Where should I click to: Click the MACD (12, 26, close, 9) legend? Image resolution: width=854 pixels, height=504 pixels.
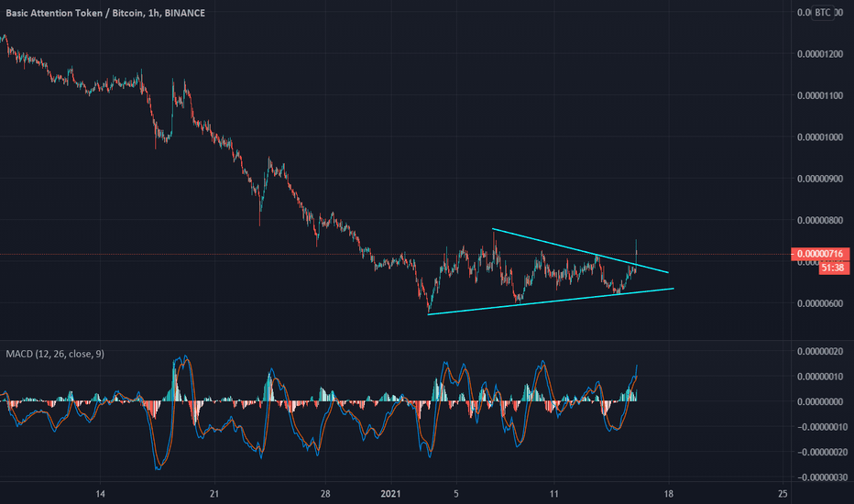coord(55,354)
